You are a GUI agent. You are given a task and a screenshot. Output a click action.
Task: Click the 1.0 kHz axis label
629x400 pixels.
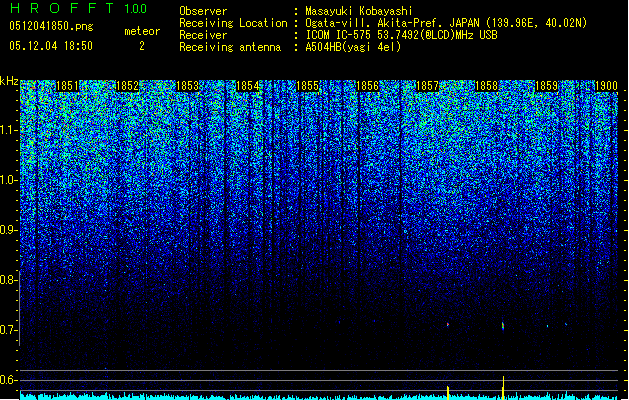(8, 180)
